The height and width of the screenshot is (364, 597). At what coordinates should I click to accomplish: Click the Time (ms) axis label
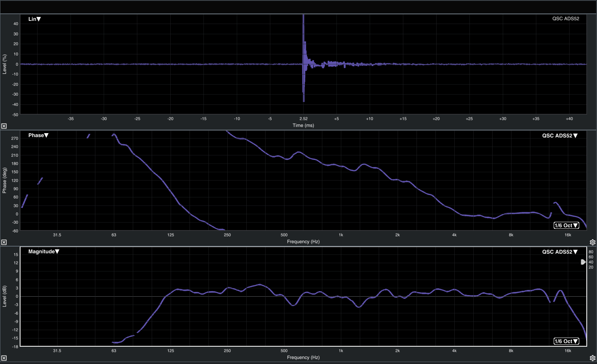pyautogui.click(x=303, y=125)
